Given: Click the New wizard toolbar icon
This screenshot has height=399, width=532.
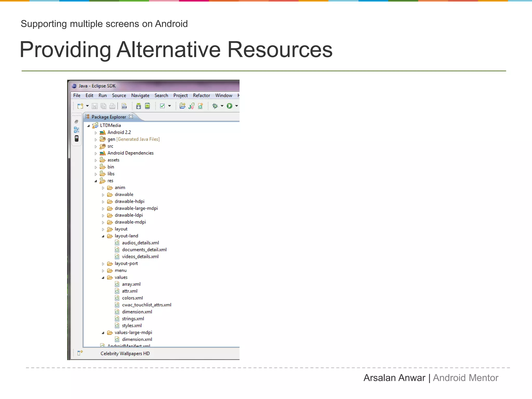Looking at the screenshot, I should click(x=80, y=106).
